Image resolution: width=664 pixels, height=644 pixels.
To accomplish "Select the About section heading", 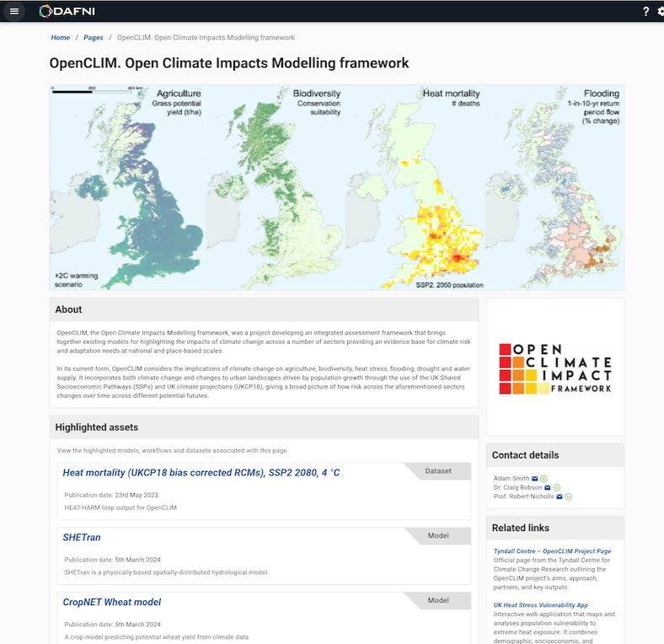I will point(68,309).
